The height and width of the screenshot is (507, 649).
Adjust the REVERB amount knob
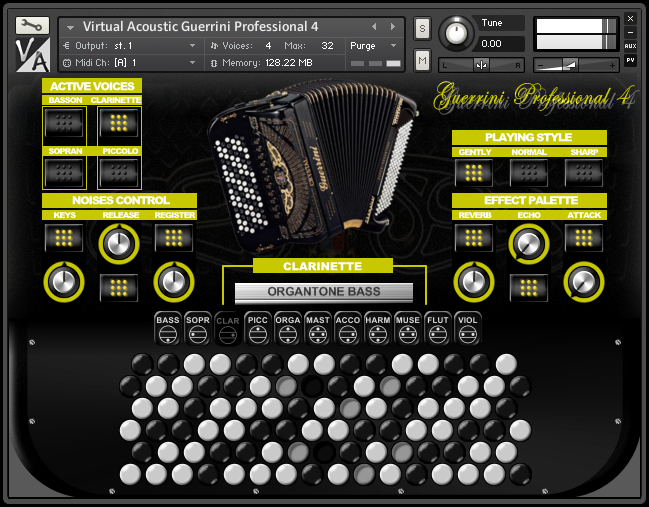[474, 282]
